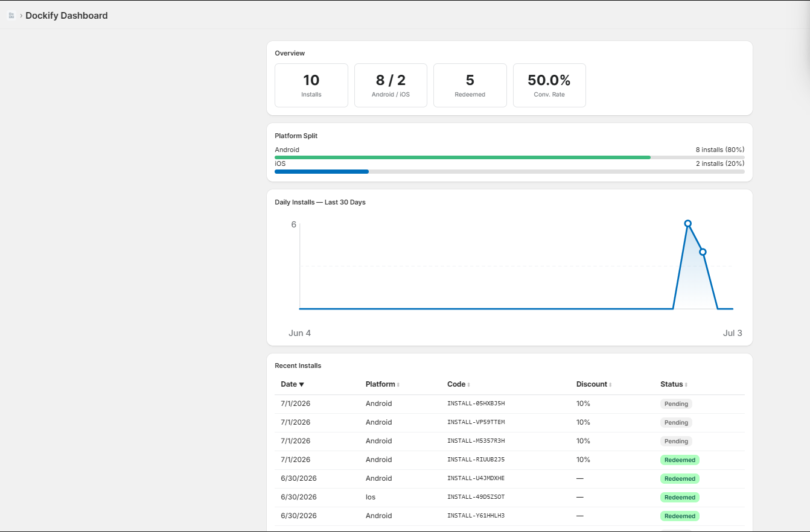
Task: Click the Jul 3 axis label
Action: click(733, 333)
